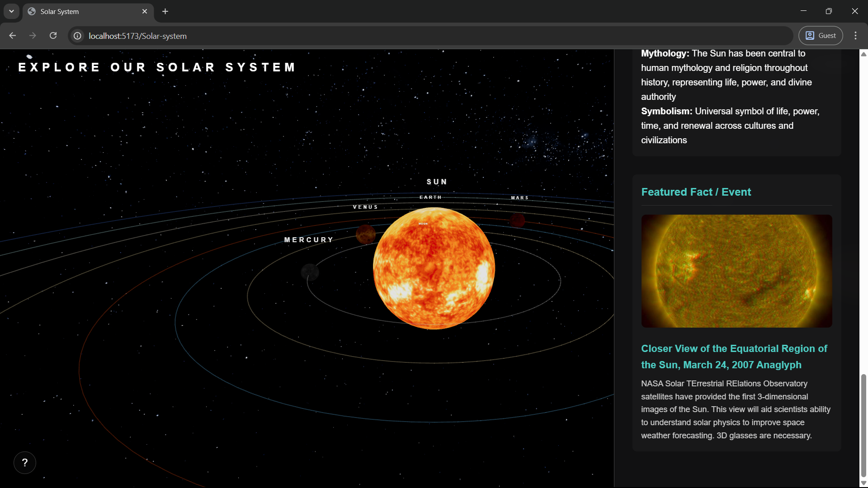Select the Venus planet sphere
Image resolution: width=868 pixels, height=488 pixels.
[365, 234]
